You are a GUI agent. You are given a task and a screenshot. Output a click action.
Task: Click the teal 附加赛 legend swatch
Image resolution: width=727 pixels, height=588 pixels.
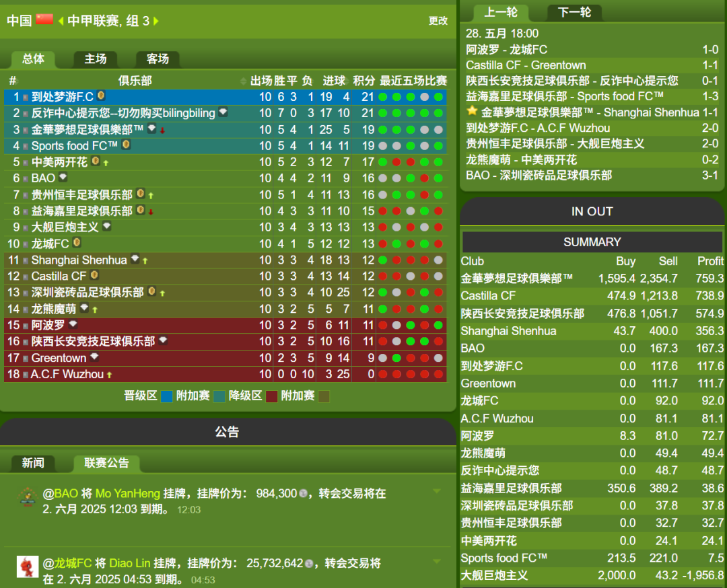(x=219, y=397)
